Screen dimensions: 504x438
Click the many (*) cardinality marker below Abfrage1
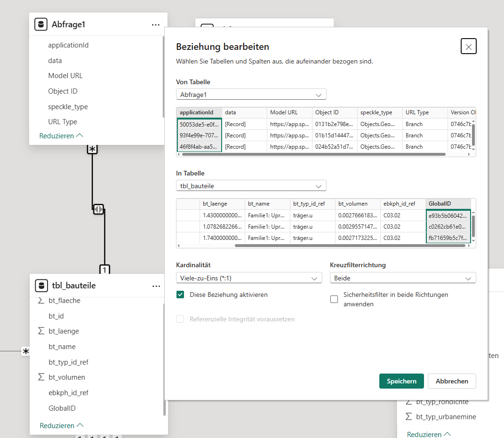[92, 149]
